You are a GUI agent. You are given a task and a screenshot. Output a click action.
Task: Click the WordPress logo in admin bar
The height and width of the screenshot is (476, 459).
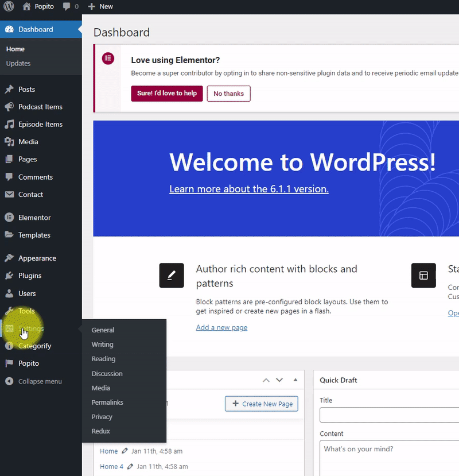coord(9,6)
